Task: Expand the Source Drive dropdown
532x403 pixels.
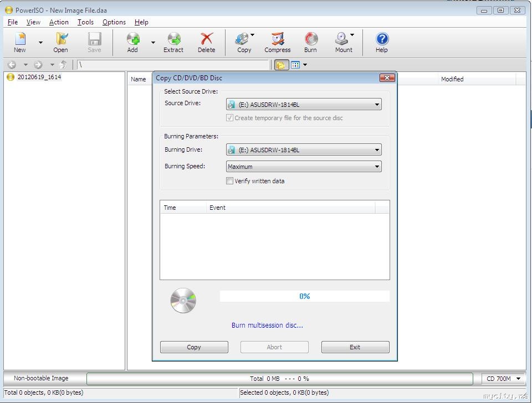Action: (304, 105)
